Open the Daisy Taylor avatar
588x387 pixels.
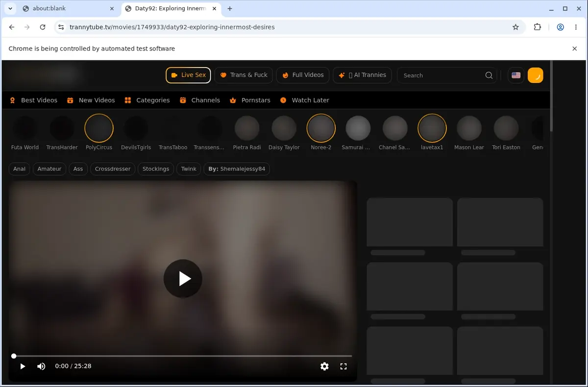tap(284, 128)
